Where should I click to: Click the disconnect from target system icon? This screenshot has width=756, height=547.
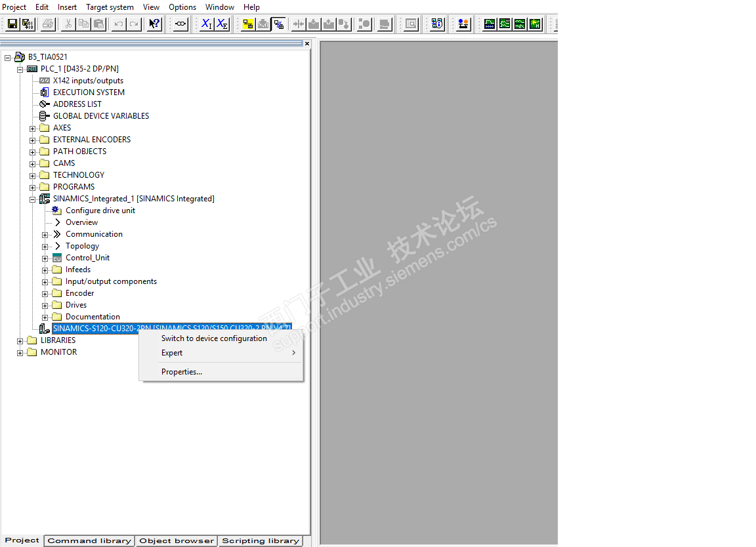pyautogui.click(x=279, y=24)
